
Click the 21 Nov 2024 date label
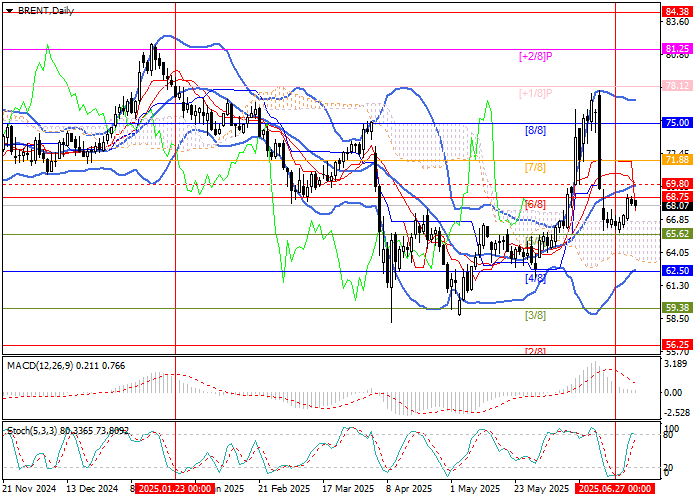pyautogui.click(x=30, y=488)
